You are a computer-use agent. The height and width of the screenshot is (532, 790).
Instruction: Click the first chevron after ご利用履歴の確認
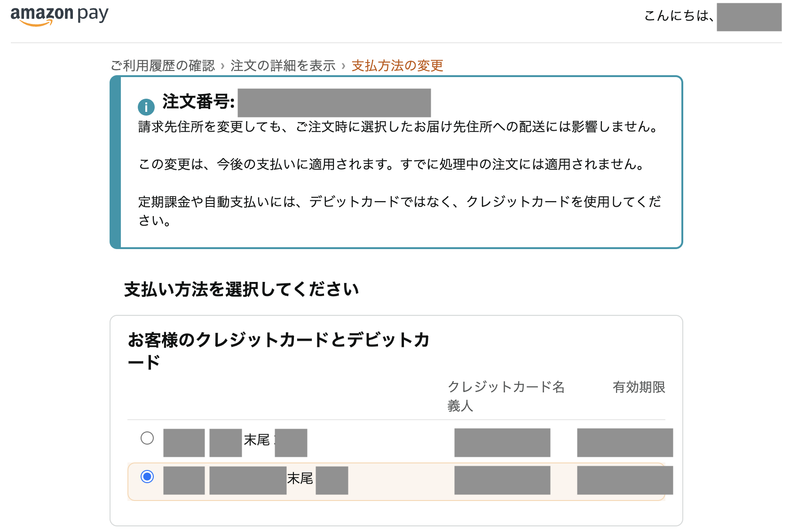pos(222,66)
